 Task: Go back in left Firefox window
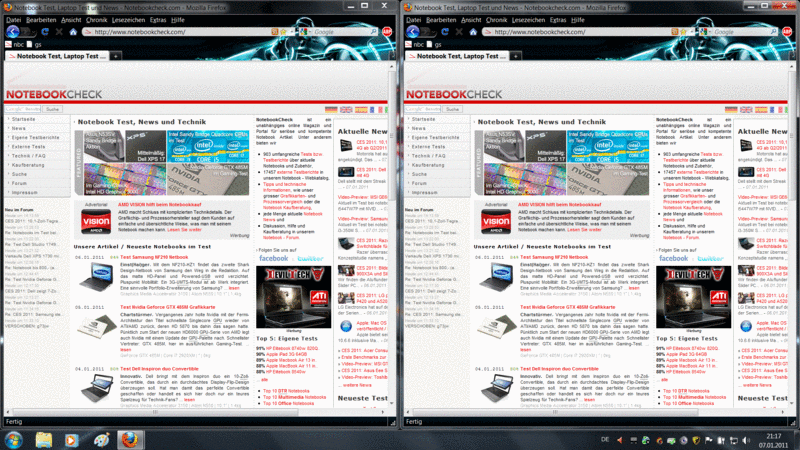[x=13, y=32]
